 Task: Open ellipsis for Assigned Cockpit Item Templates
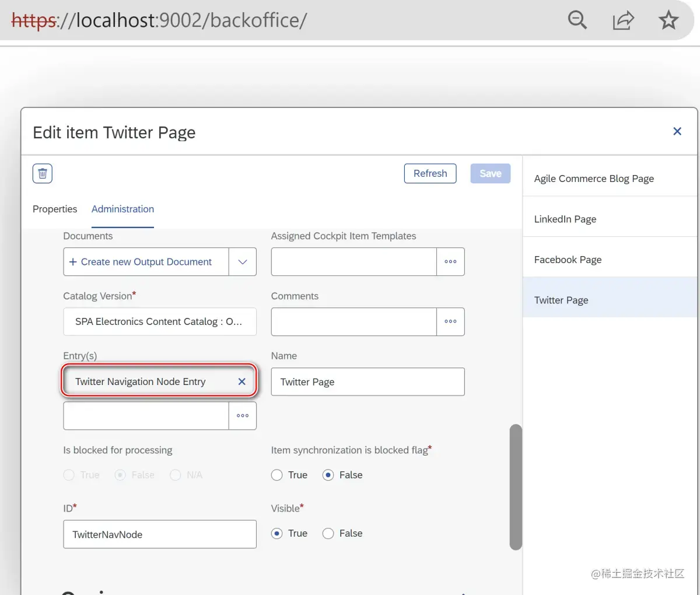pyautogui.click(x=450, y=261)
